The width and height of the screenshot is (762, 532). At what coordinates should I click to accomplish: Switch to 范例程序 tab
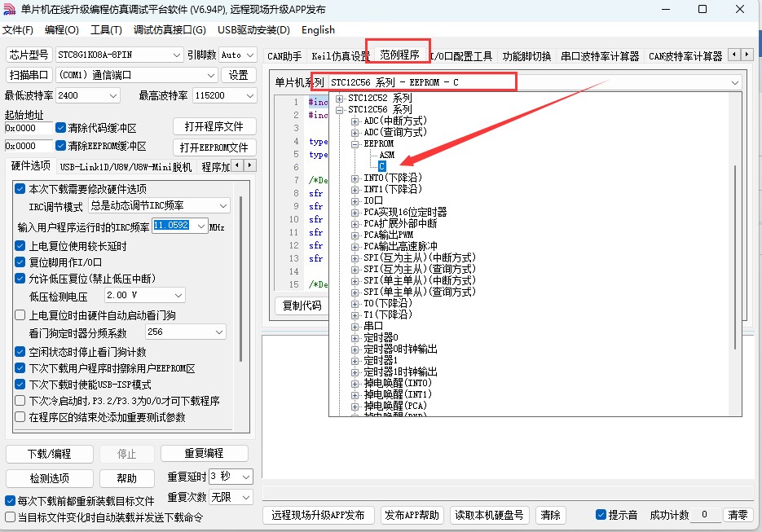(x=399, y=55)
